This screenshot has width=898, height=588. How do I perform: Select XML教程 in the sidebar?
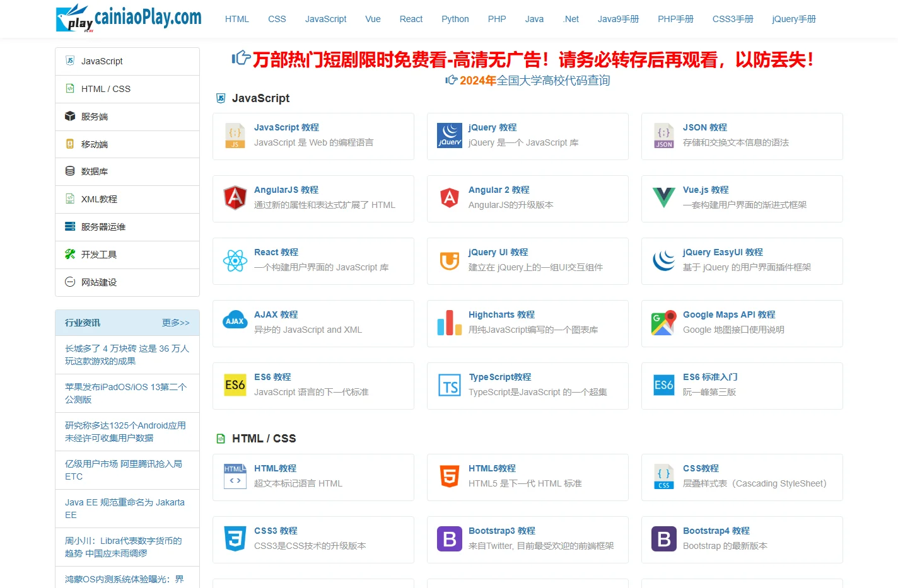click(x=127, y=199)
